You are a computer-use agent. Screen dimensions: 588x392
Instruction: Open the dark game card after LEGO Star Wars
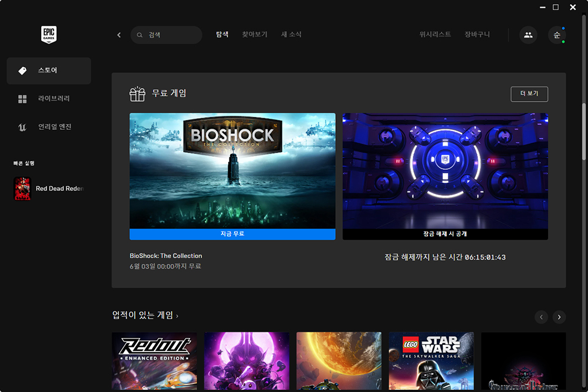[x=523, y=361]
